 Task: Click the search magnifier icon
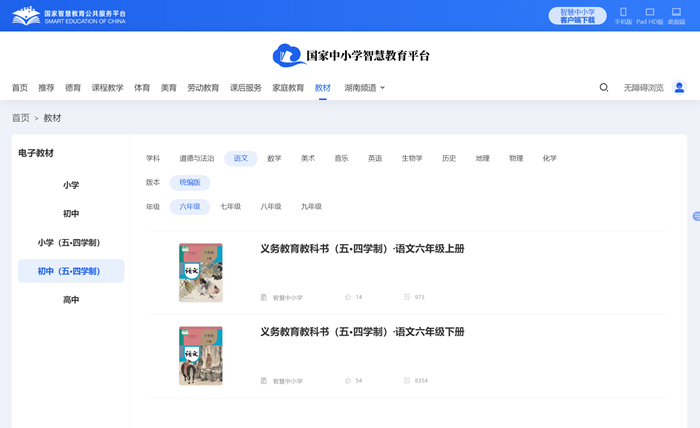point(604,87)
